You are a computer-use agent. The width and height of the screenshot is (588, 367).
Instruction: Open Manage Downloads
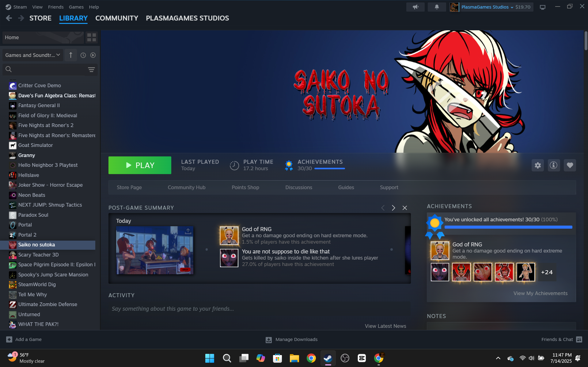click(291, 339)
